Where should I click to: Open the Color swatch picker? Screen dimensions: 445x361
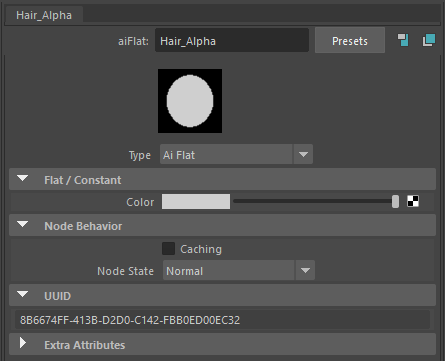pos(196,202)
